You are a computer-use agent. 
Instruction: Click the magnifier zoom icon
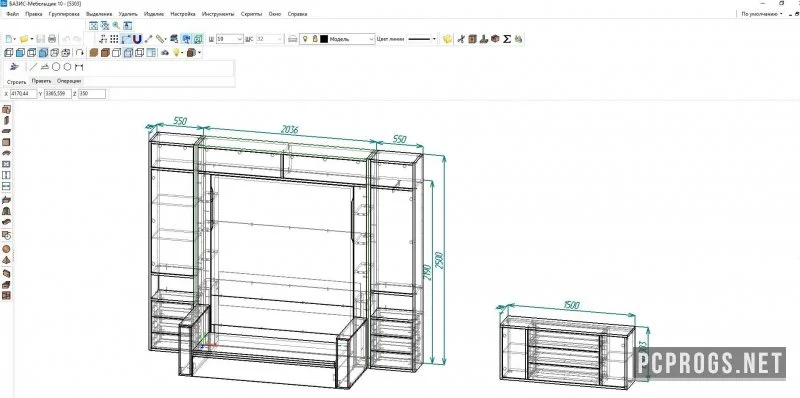click(x=116, y=26)
